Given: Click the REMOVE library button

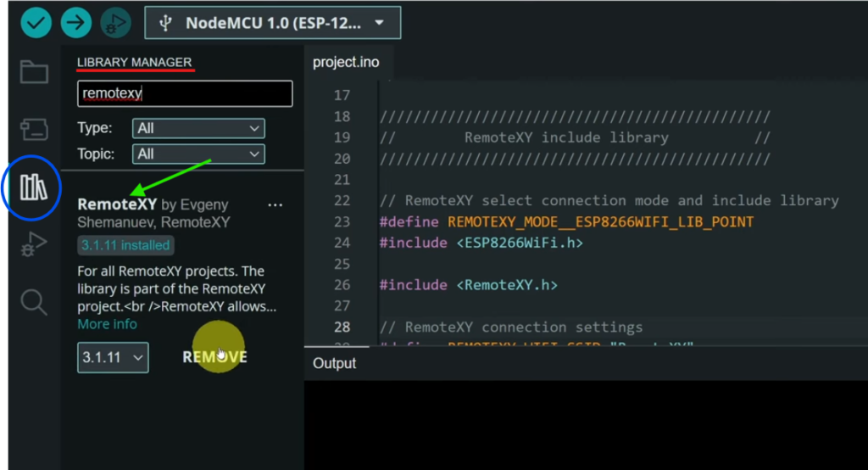Looking at the screenshot, I should coord(214,357).
